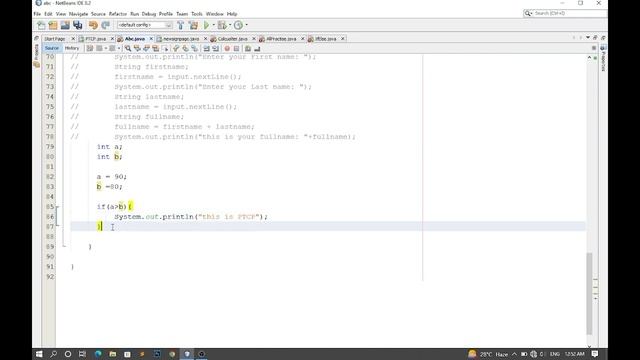This screenshot has width=640, height=360.
Task: Click the New File toolbar icon
Action: [41, 25]
